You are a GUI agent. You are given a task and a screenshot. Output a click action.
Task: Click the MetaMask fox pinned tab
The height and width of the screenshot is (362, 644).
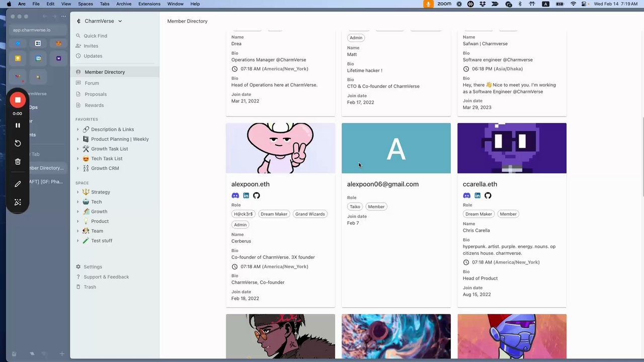58,44
